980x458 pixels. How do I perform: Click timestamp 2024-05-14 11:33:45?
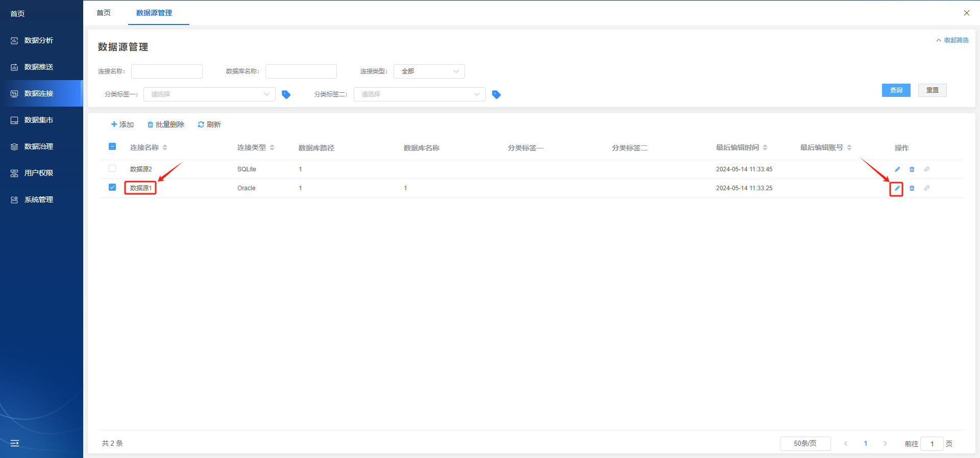click(x=744, y=169)
